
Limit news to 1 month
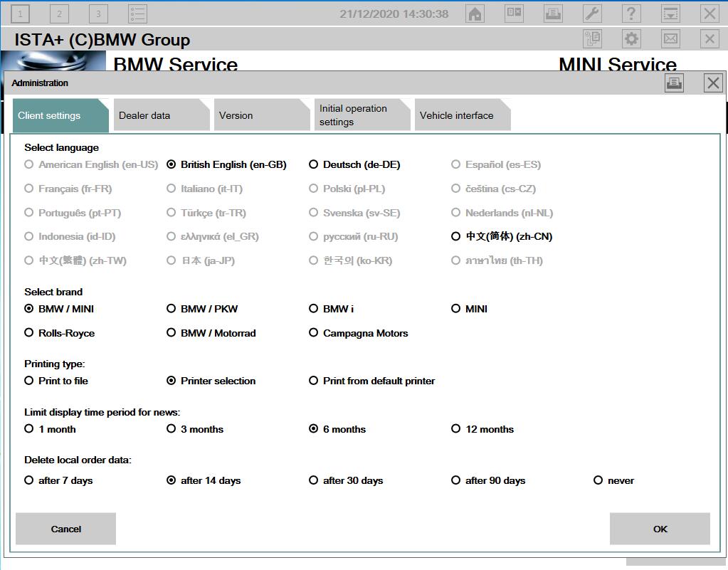click(50, 429)
